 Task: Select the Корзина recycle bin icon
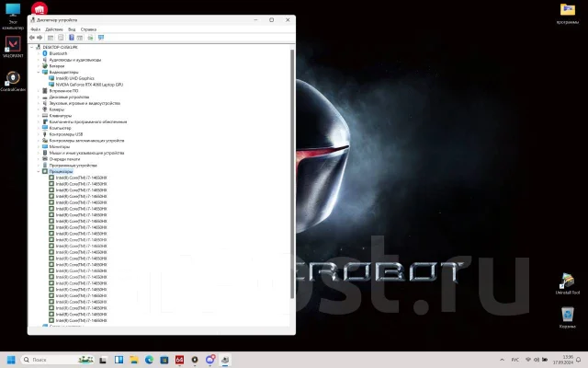point(568,317)
